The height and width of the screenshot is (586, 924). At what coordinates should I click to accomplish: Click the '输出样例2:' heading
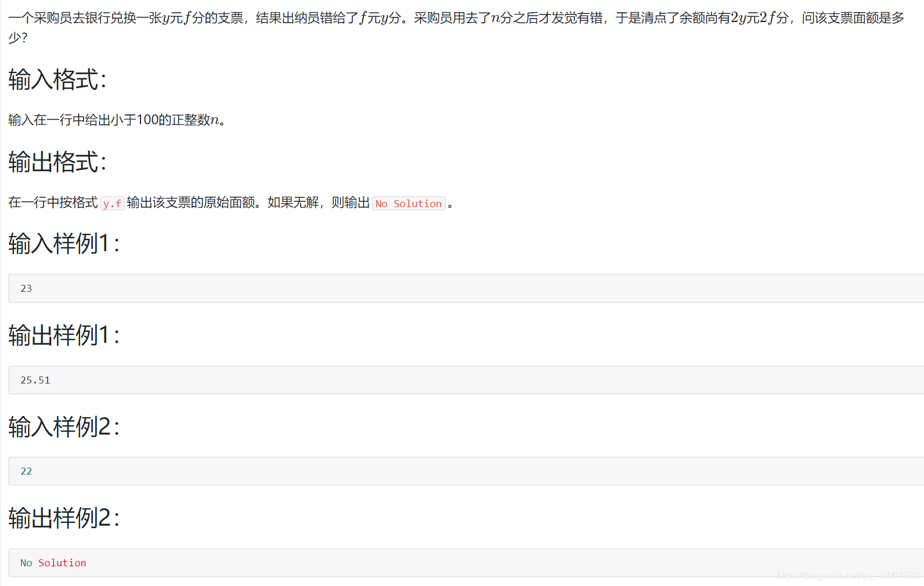click(x=64, y=518)
